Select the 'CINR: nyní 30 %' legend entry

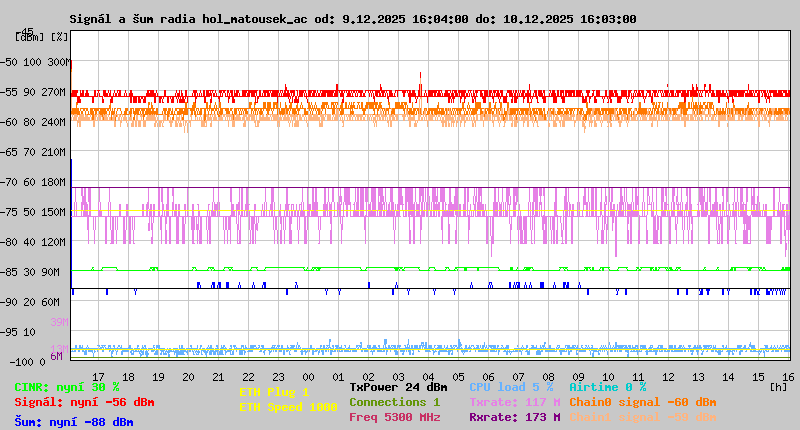tap(67, 388)
